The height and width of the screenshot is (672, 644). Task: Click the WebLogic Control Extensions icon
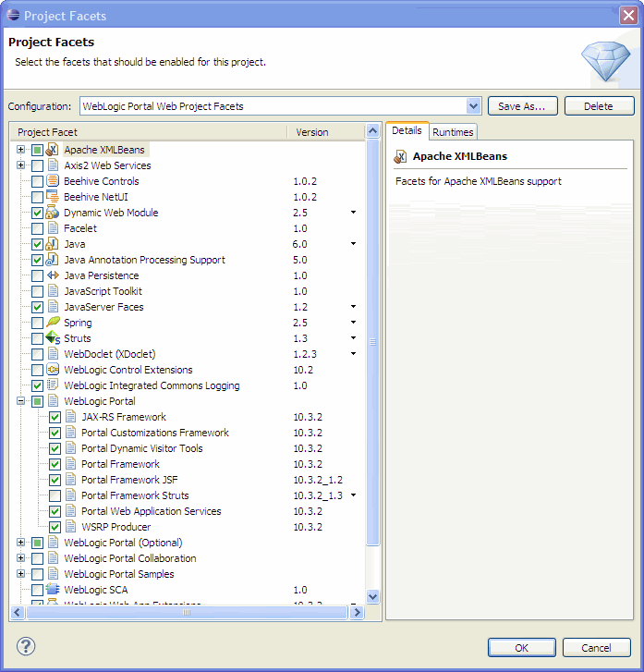(x=53, y=370)
